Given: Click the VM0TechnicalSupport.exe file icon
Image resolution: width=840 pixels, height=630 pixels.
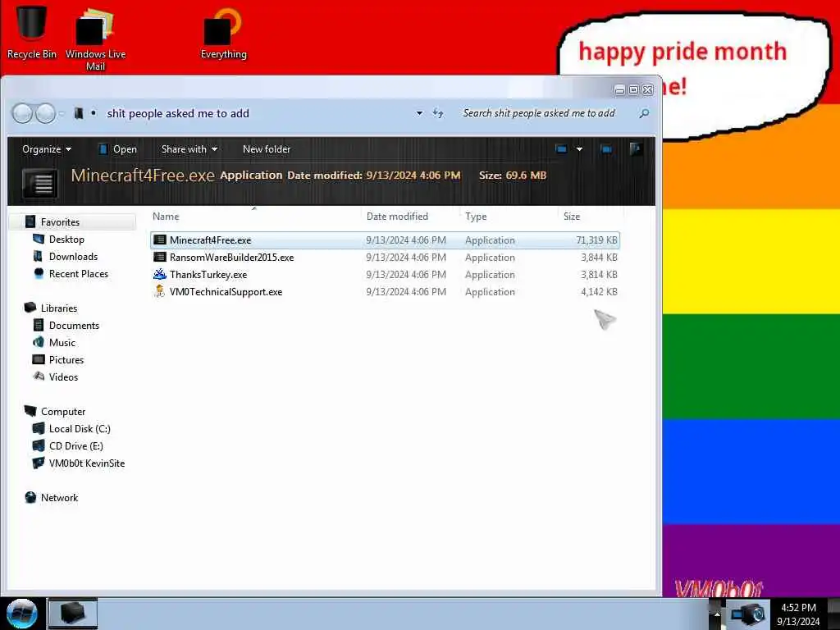Looking at the screenshot, I should [x=160, y=291].
